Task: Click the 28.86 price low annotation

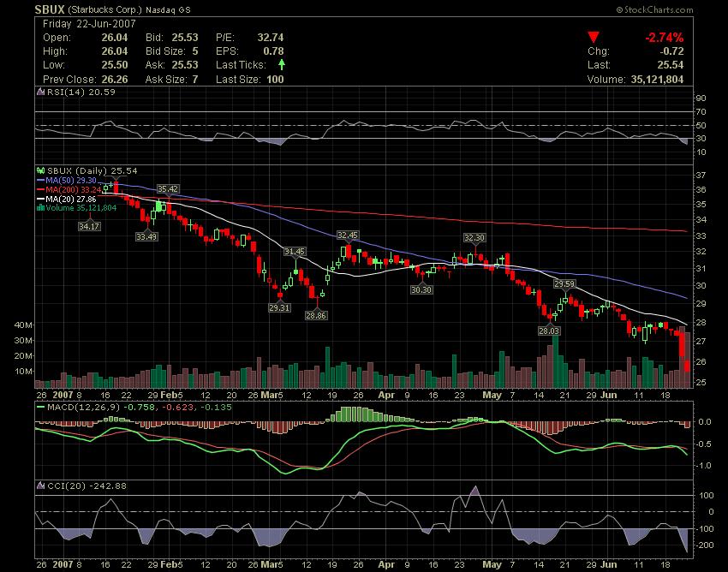Action: tap(316, 316)
